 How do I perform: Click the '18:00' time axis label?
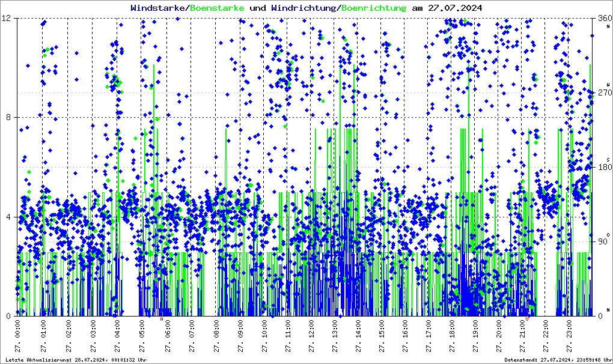coord(453,330)
